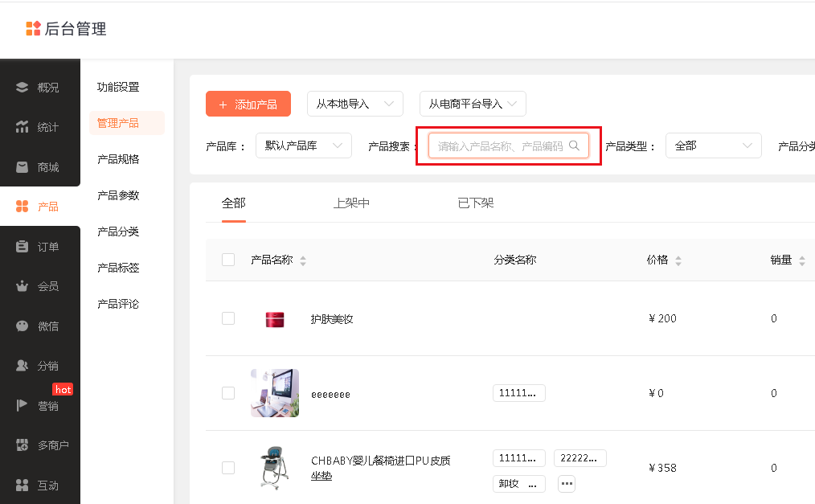
Task: Click the ¥ 358 price cell
Action: click(x=662, y=468)
